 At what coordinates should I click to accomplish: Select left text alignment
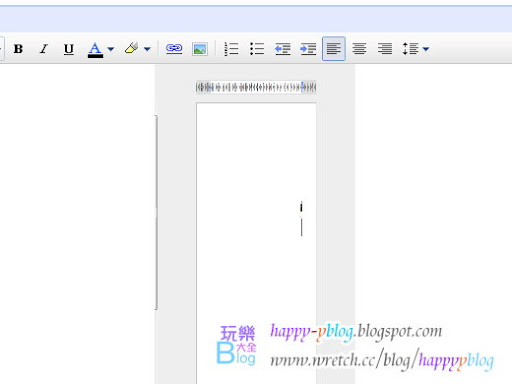point(334,49)
